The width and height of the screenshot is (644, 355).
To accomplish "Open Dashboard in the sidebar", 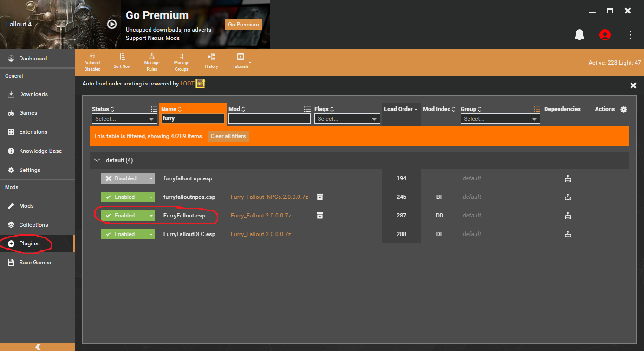I will pyautogui.click(x=37, y=59).
